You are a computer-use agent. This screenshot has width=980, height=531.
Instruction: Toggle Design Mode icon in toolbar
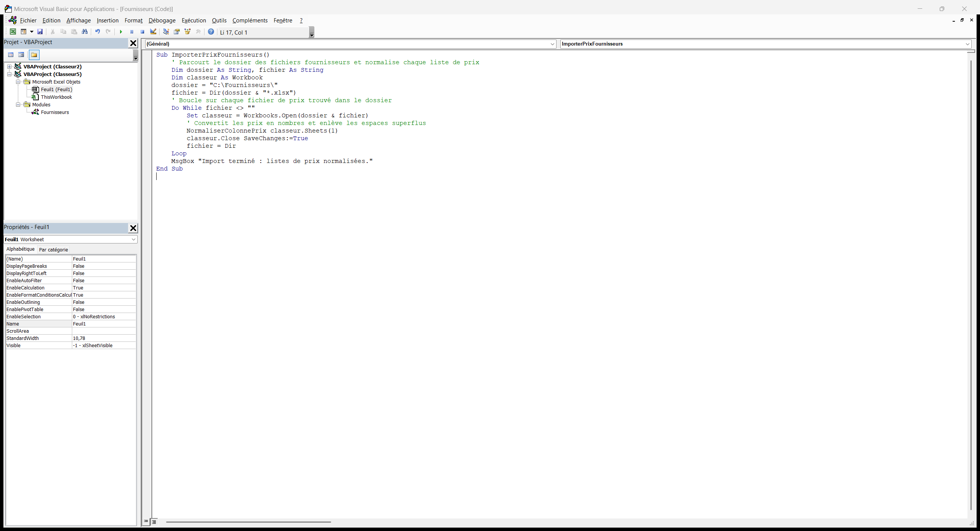coord(153,32)
